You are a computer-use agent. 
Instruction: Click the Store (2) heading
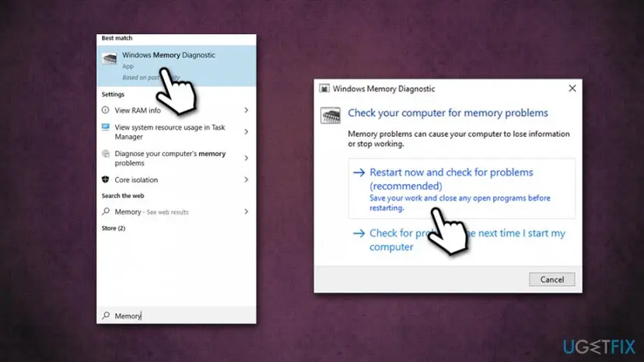point(114,228)
